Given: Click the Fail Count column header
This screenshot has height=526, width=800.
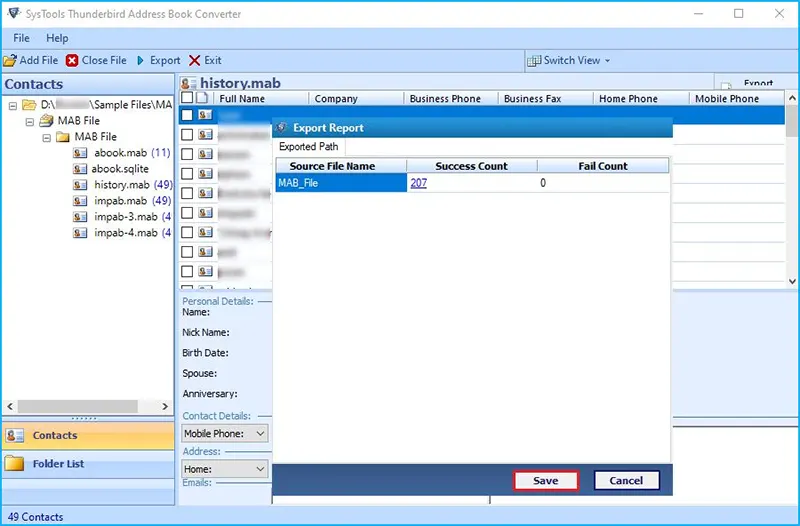Looking at the screenshot, I should click(603, 166).
